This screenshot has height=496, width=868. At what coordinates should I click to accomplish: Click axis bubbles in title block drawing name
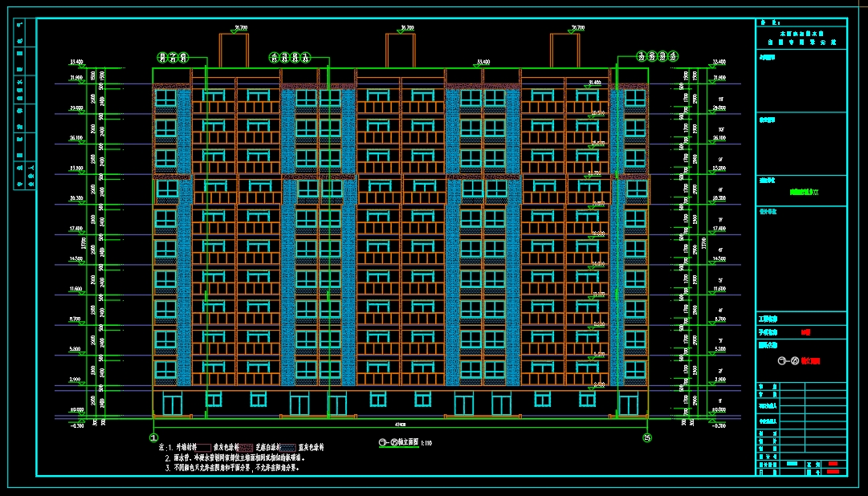tap(789, 361)
